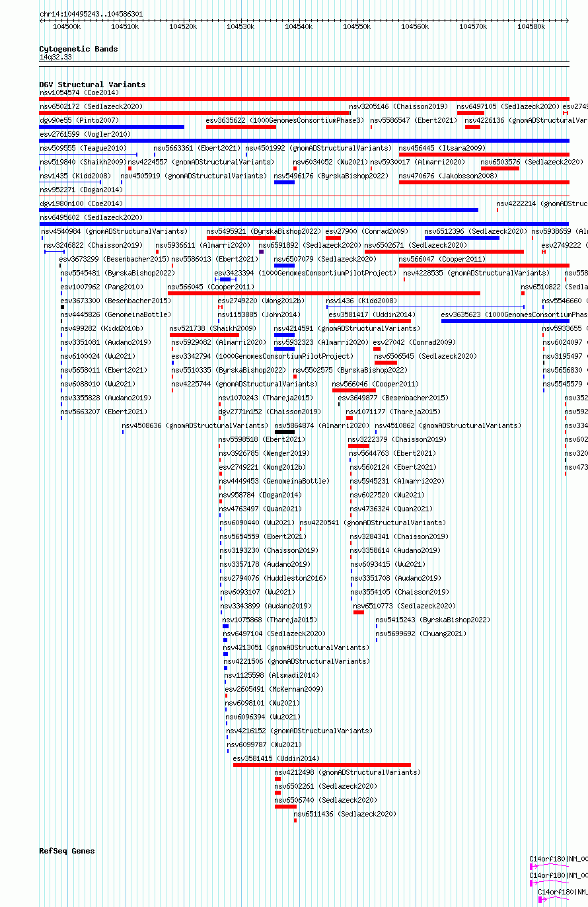Select nsv6503576 (Sedlazeck2020) label
This screenshot has height=907, width=588.
(532, 162)
